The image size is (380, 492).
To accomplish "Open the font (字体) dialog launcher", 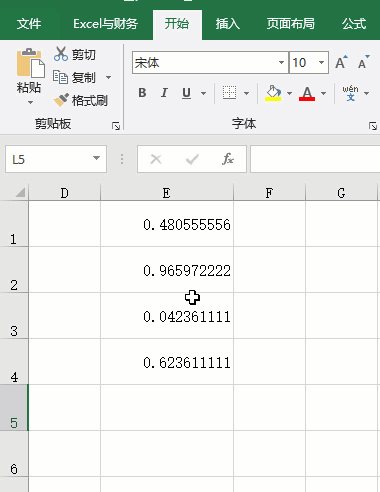I will click(373, 126).
